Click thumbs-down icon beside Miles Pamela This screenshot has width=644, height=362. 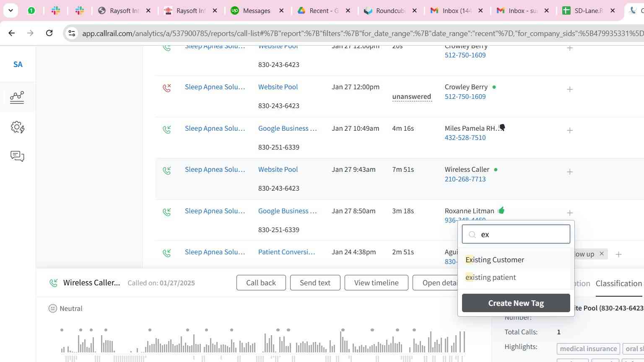click(502, 128)
